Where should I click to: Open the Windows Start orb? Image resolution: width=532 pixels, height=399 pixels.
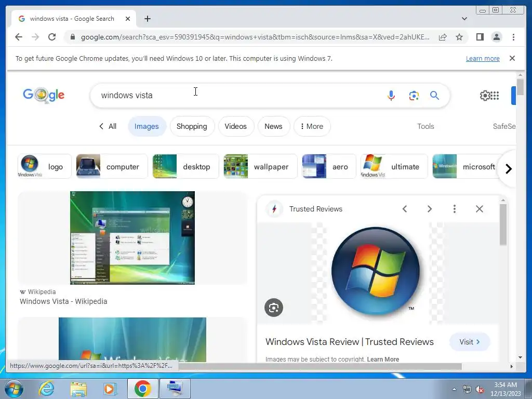click(14, 389)
